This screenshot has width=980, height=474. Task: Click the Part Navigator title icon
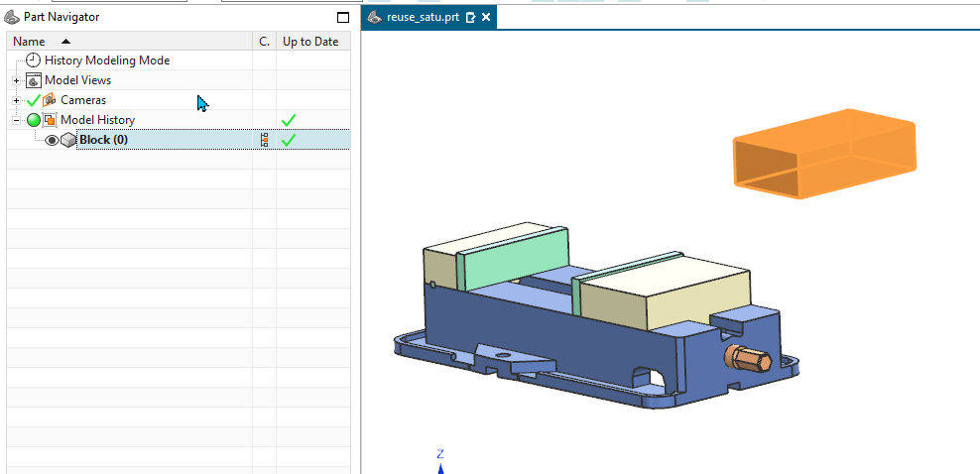[x=12, y=17]
